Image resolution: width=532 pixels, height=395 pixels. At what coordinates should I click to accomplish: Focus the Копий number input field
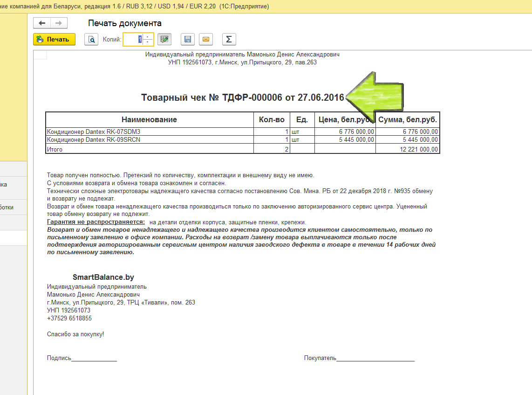point(134,39)
